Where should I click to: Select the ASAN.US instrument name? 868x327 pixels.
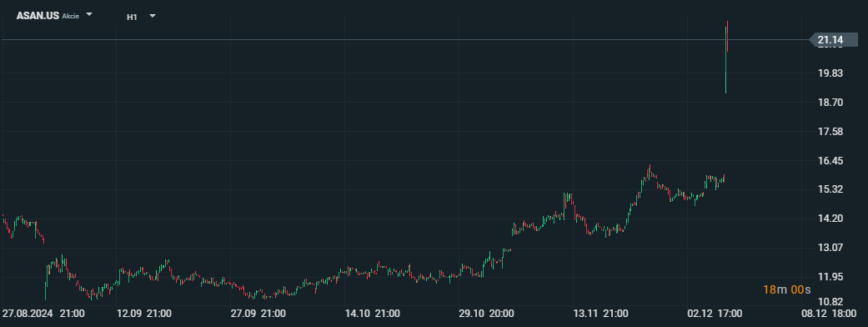point(38,16)
